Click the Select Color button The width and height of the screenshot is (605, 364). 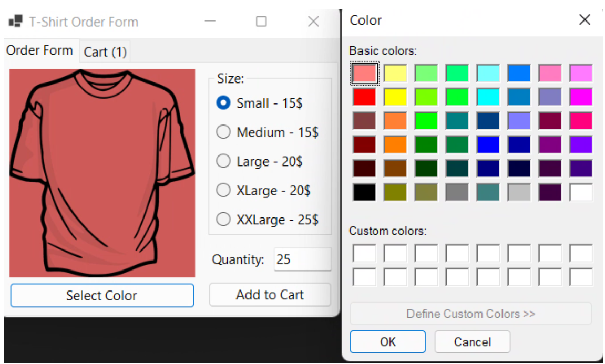coord(102,295)
